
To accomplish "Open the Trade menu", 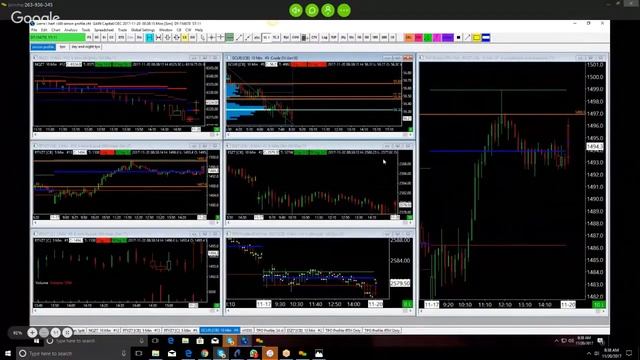I will coord(122,30).
